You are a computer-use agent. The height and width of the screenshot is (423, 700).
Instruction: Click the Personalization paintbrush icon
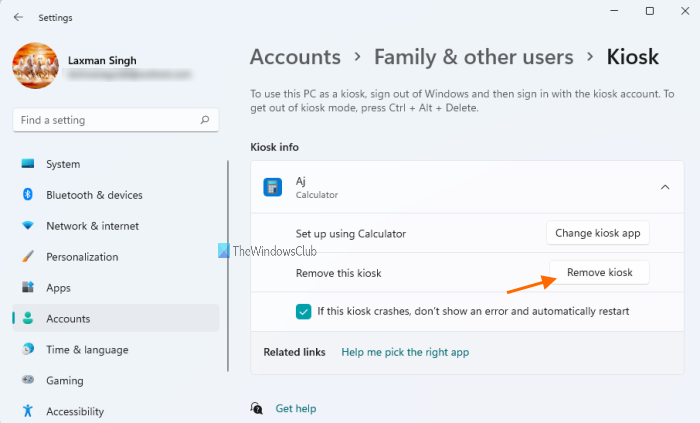click(28, 257)
